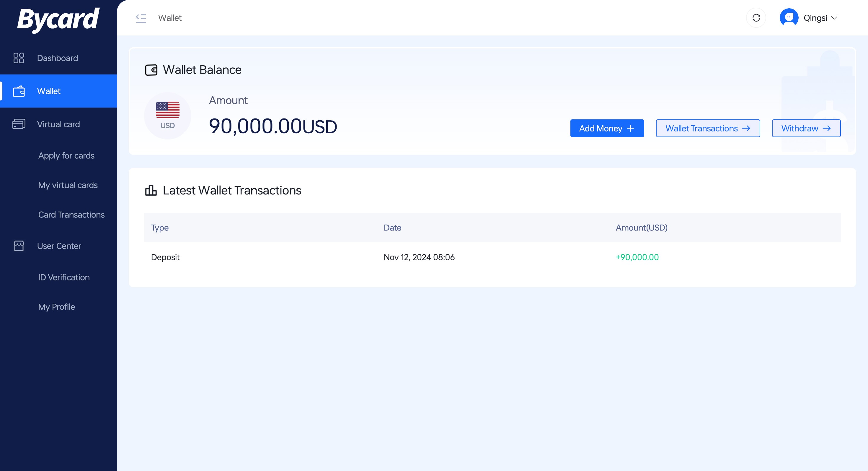Screen dimensions: 868x471
Task: Open the Apply for cards page
Action: [66, 155]
